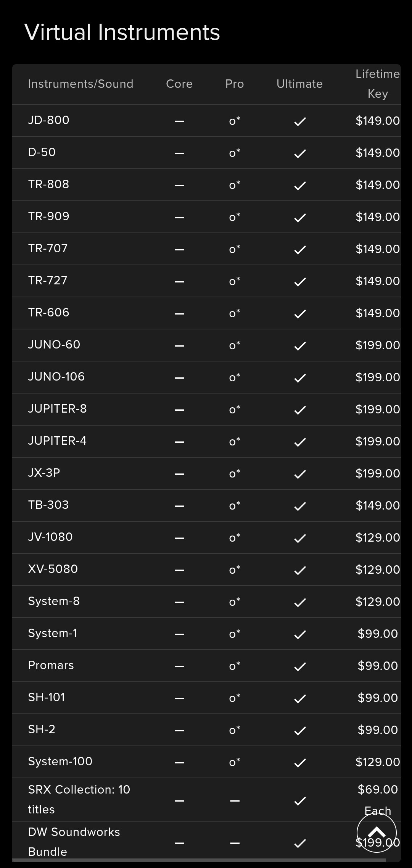Click the Lifetime Key column header

click(x=377, y=84)
